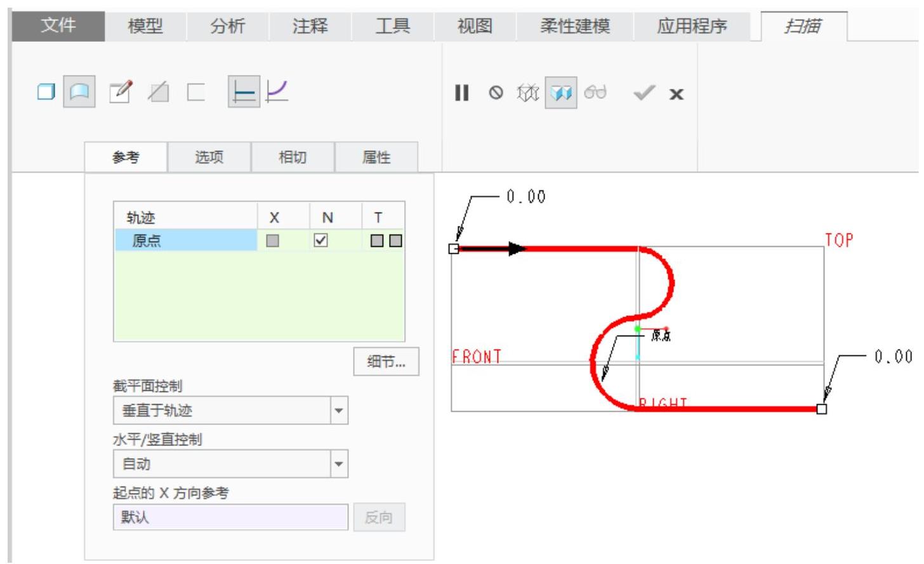The image size is (924, 564).
Task: Select the 原点 trajectory row
Action: pyautogui.click(x=259, y=240)
